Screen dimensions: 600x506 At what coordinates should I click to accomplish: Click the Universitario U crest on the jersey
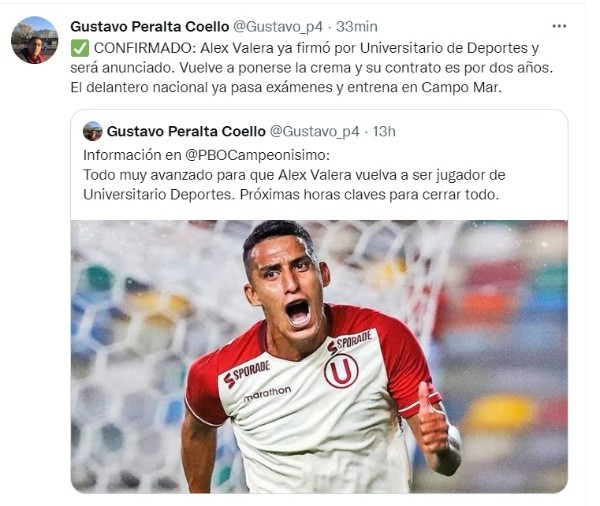tap(341, 371)
